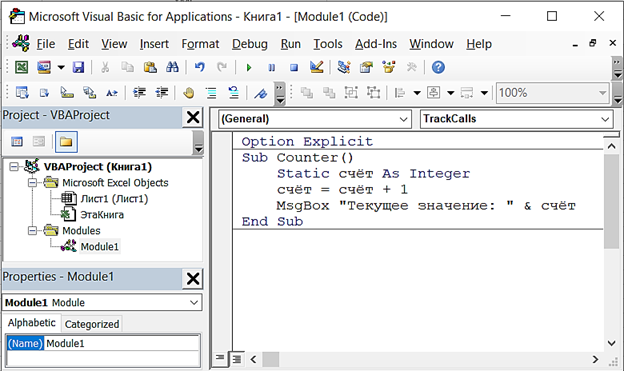The image size is (624, 371).
Task: Click the Reset stop icon
Action: (x=294, y=68)
